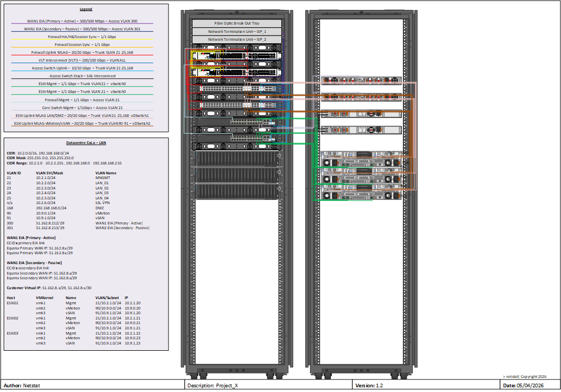
Task: Click IP cell '10.2.1.22'
Action: [133, 334]
